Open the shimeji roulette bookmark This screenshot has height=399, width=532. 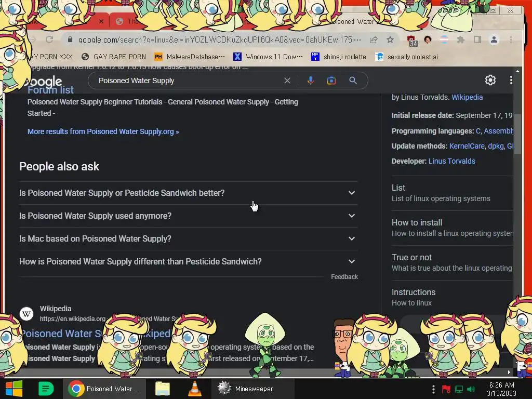point(339,57)
